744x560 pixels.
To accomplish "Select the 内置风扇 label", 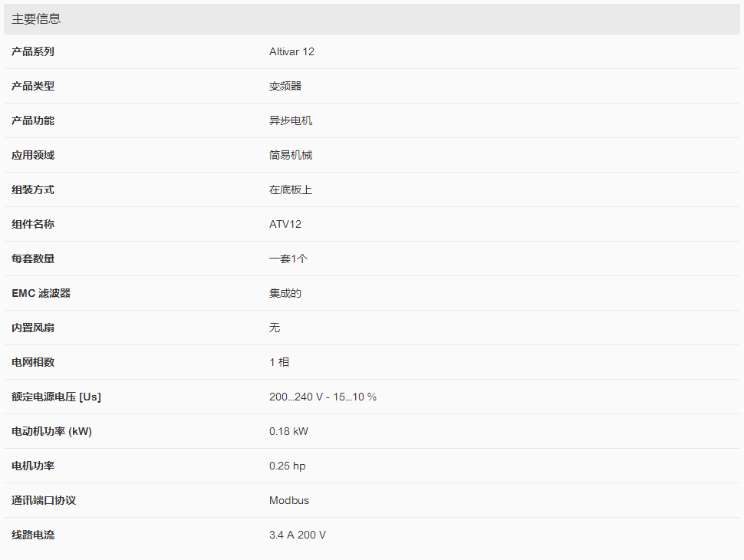I will pos(33,328).
